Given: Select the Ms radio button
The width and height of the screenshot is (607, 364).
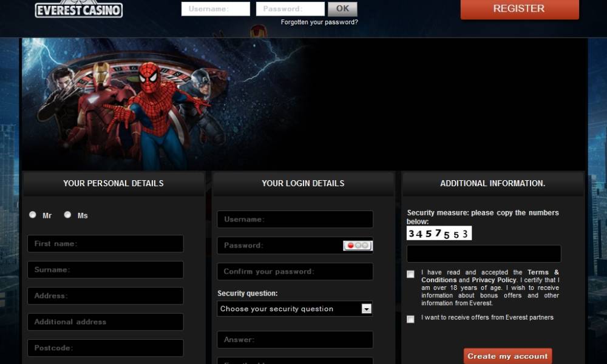Looking at the screenshot, I should tap(67, 215).
